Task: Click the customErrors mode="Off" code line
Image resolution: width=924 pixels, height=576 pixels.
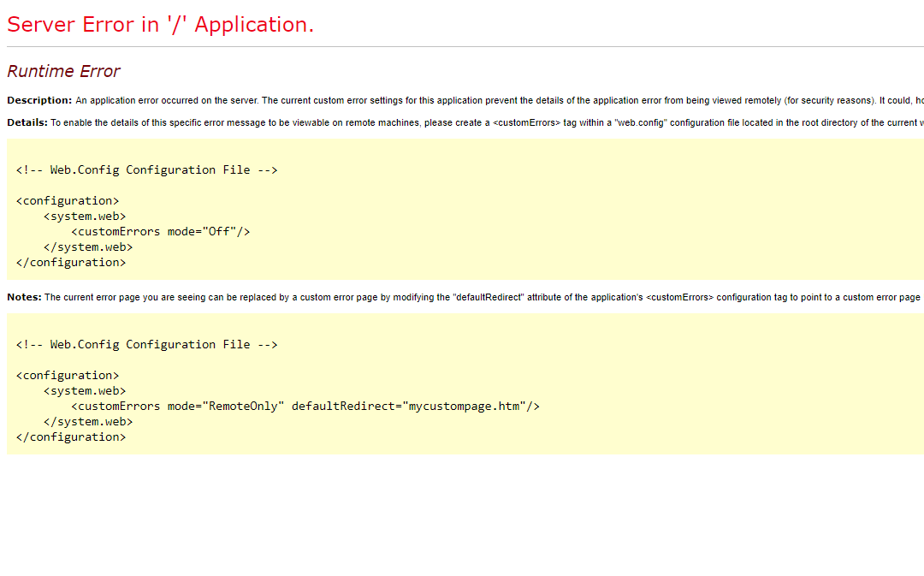Action: [160, 231]
